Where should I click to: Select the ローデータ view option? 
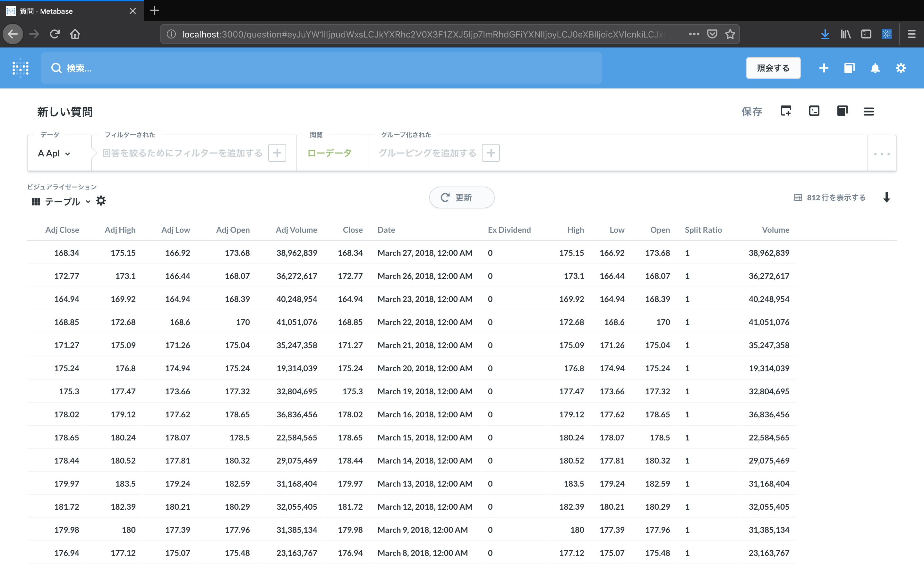tap(329, 153)
